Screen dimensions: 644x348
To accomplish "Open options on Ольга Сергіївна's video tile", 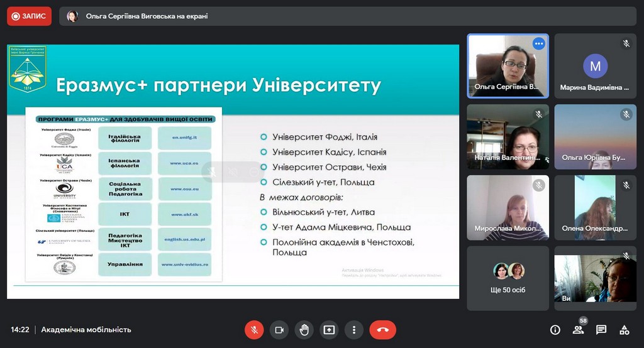I will (x=538, y=44).
